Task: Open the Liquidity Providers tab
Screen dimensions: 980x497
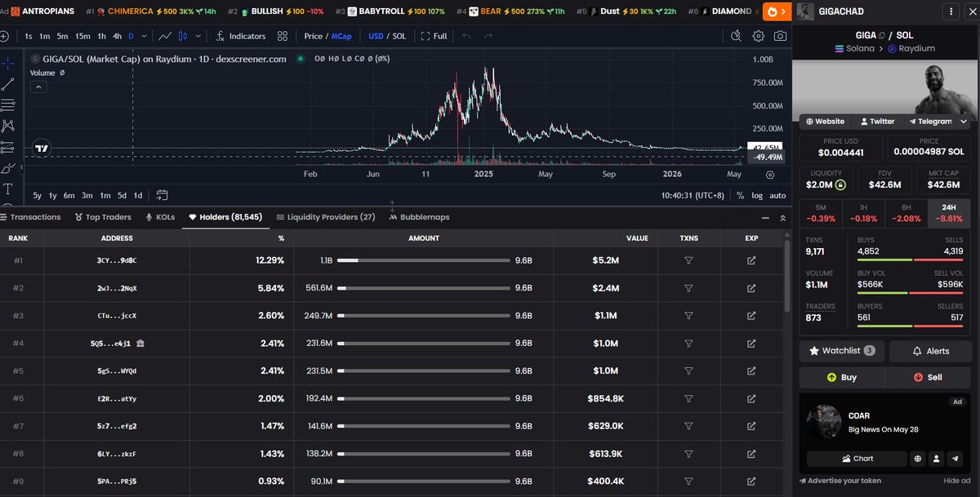Action: point(326,217)
